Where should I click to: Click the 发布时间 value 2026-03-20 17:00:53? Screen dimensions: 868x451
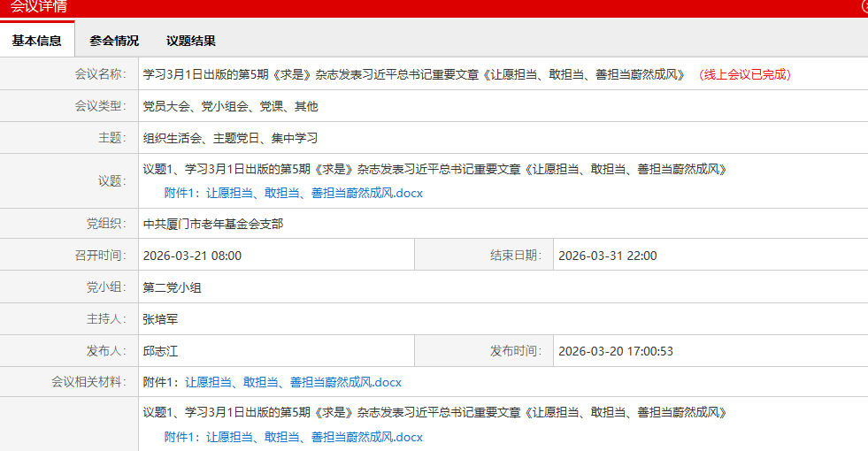(x=615, y=351)
